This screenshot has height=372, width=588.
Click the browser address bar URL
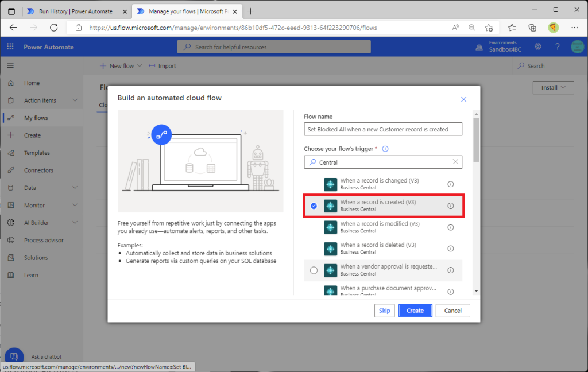point(233,28)
